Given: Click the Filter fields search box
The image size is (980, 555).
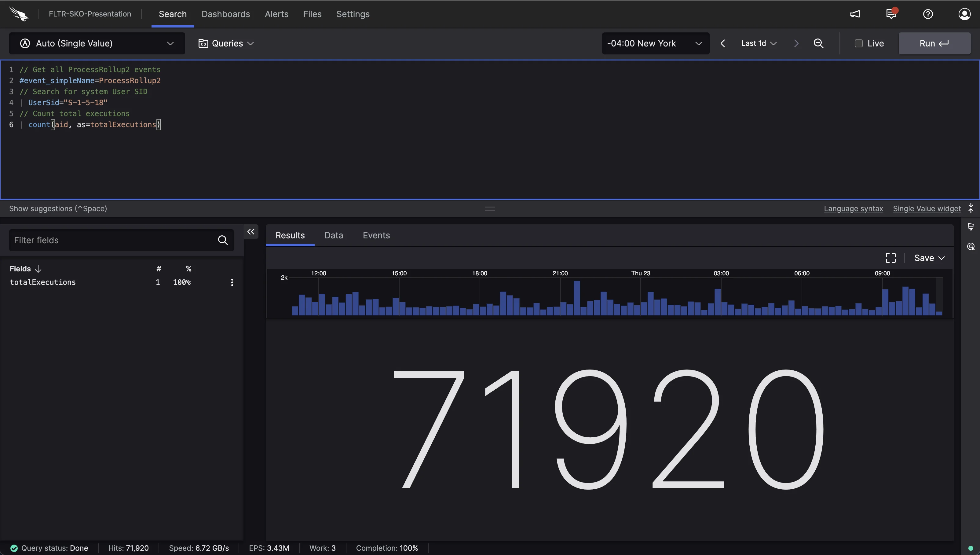Looking at the screenshot, I should coord(122,240).
